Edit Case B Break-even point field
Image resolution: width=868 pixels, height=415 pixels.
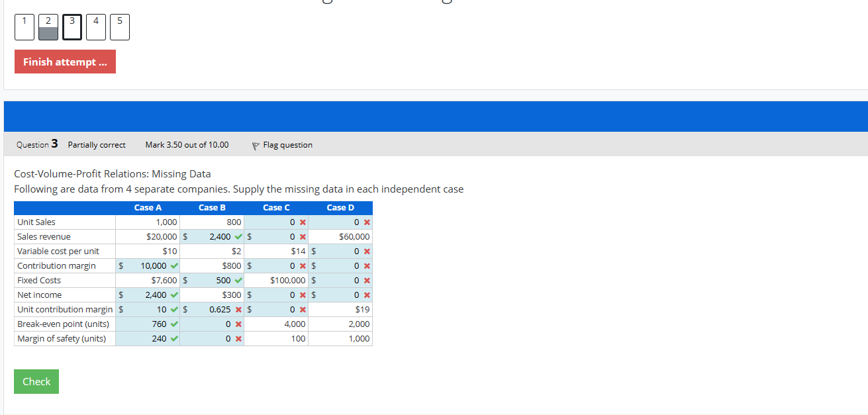coord(211,324)
